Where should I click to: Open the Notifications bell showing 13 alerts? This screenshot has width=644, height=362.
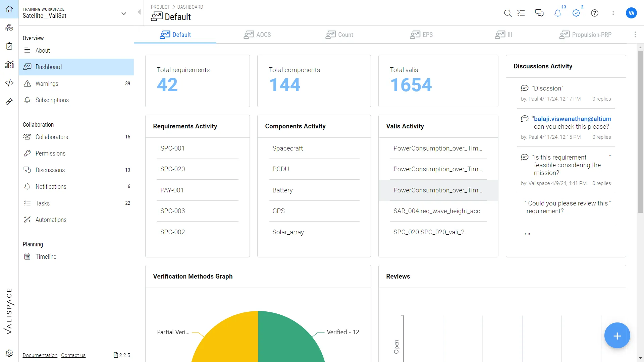[x=558, y=13]
